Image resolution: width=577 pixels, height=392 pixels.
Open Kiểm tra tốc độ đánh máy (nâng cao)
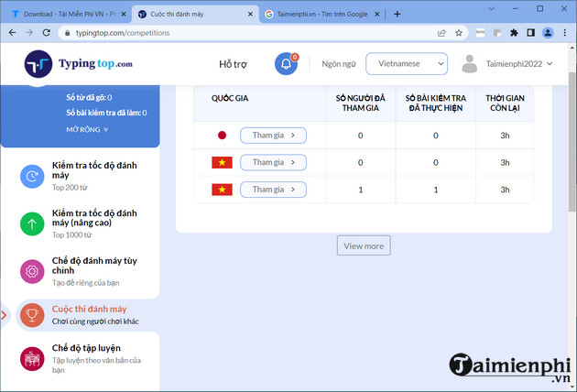pyautogui.click(x=94, y=223)
